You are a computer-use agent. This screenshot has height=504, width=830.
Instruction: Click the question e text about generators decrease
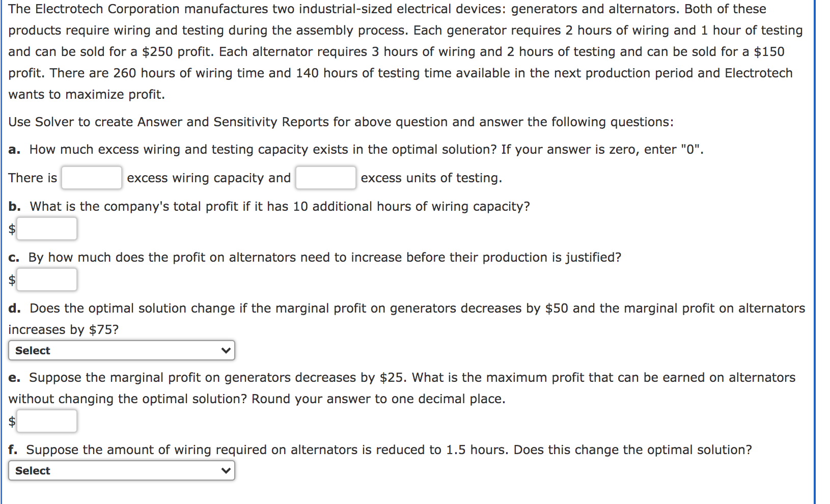(x=402, y=388)
